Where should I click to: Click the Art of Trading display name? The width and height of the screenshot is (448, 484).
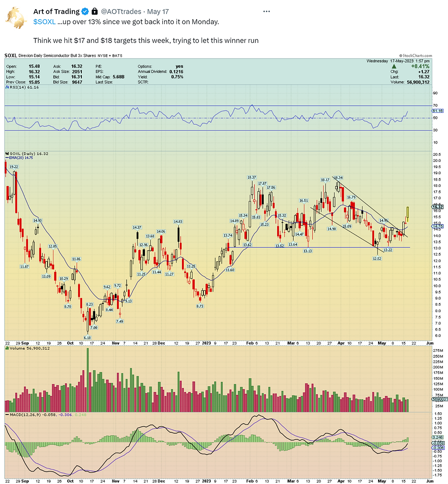(x=57, y=12)
